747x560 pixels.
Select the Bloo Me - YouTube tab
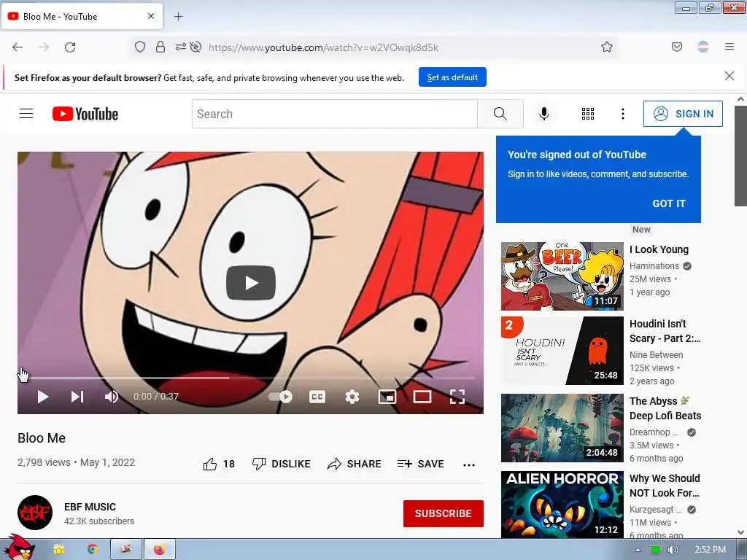click(x=82, y=16)
